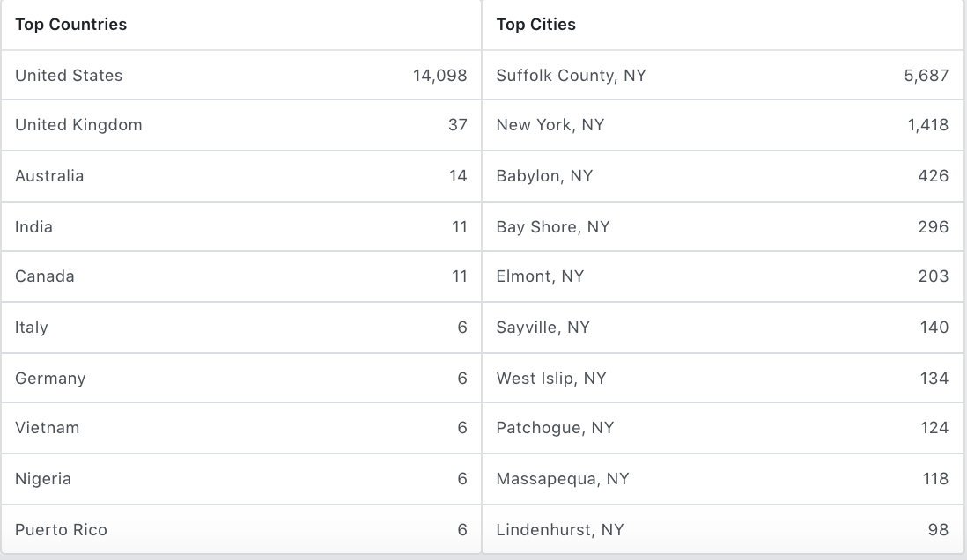
Task: Select Lindenhurst, NY entry
Action: (560, 530)
